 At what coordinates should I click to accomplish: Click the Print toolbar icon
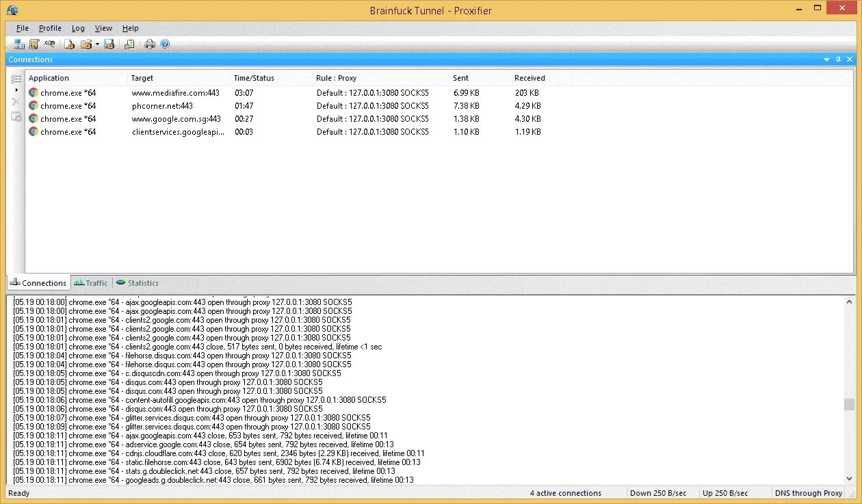click(x=150, y=44)
